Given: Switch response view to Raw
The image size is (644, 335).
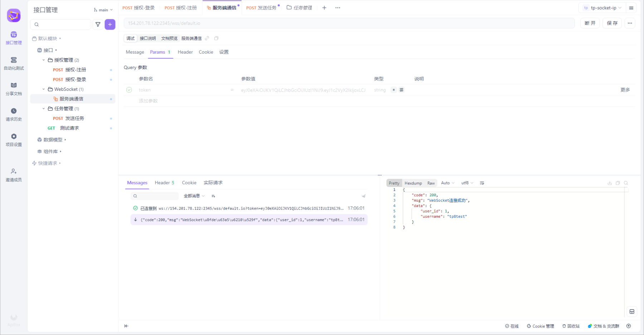Looking at the screenshot, I should pyautogui.click(x=431, y=183).
